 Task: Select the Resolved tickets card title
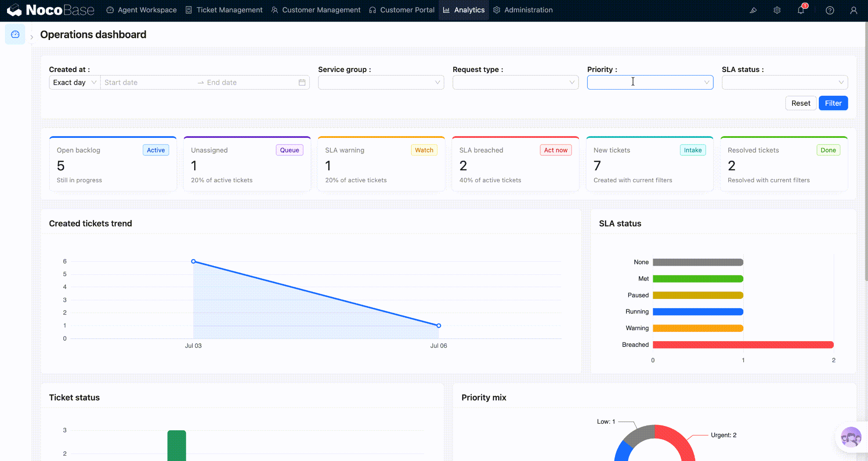click(x=753, y=150)
